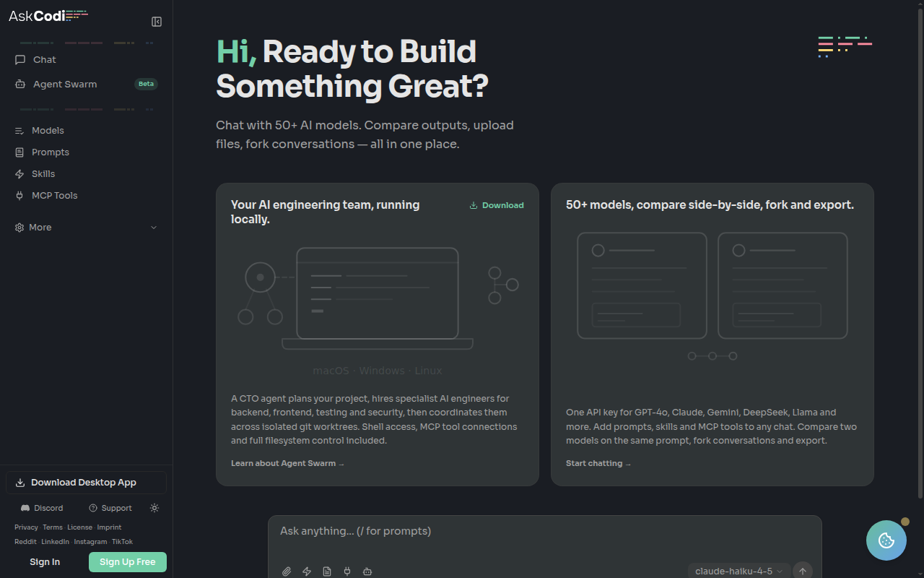Click the colorful code-lines logo top right
This screenshot has height=578, width=924.
845,47
